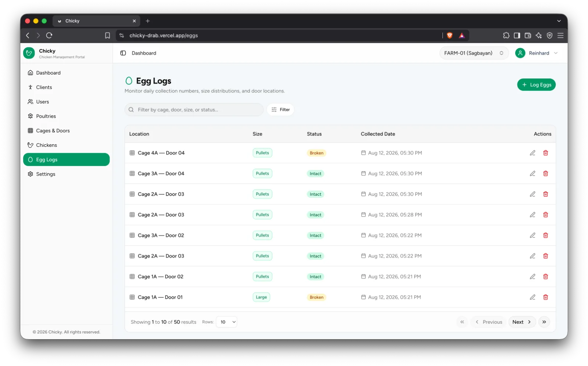Bookmark the current page
Image resolution: width=588 pixels, height=366 pixels.
click(x=107, y=36)
